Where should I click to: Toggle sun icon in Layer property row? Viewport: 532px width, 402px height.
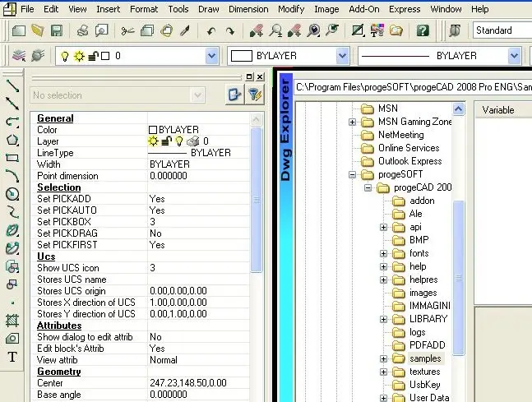(154, 141)
